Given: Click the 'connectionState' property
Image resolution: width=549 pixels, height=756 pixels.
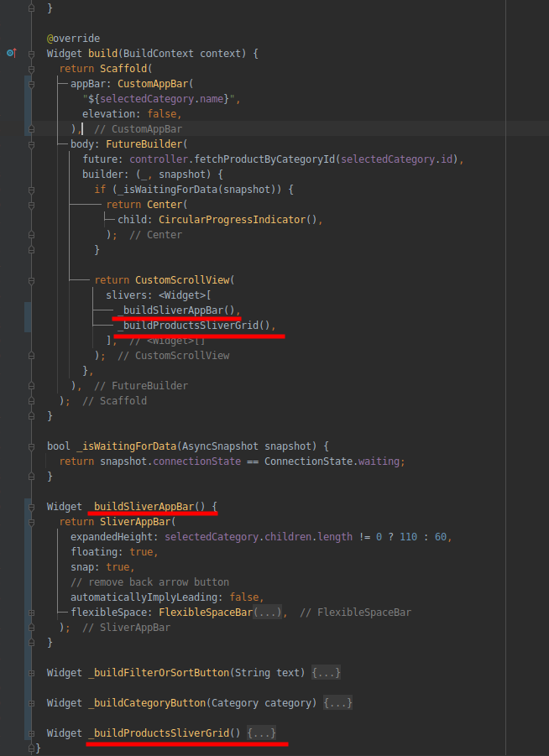Looking at the screenshot, I should pos(197,461).
